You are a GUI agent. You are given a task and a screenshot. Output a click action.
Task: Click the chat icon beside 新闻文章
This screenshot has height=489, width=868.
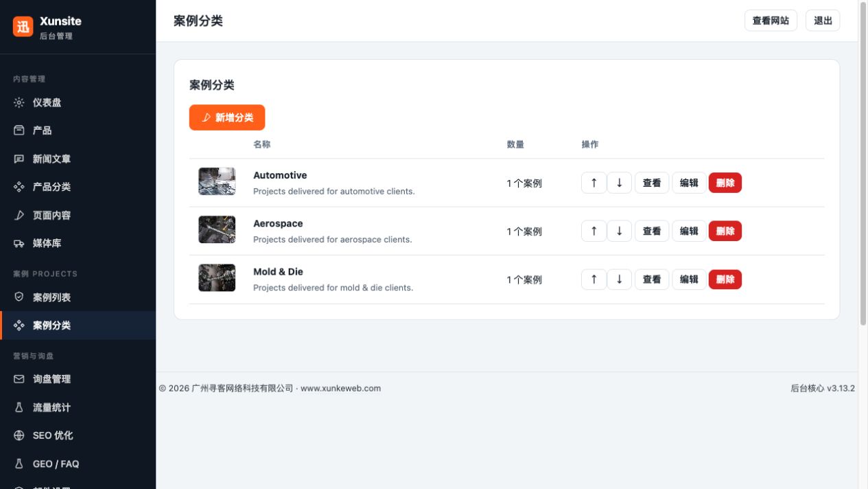(x=19, y=159)
